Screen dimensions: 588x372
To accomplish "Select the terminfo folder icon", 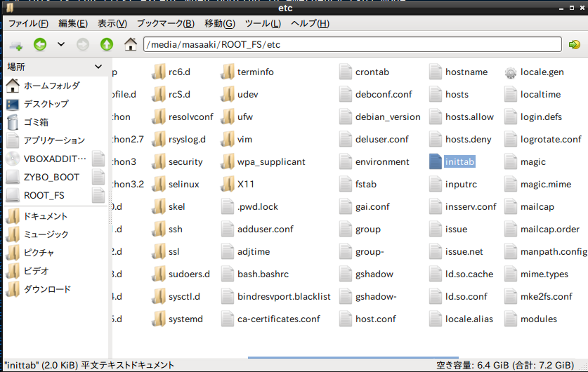I will coord(228,72).
